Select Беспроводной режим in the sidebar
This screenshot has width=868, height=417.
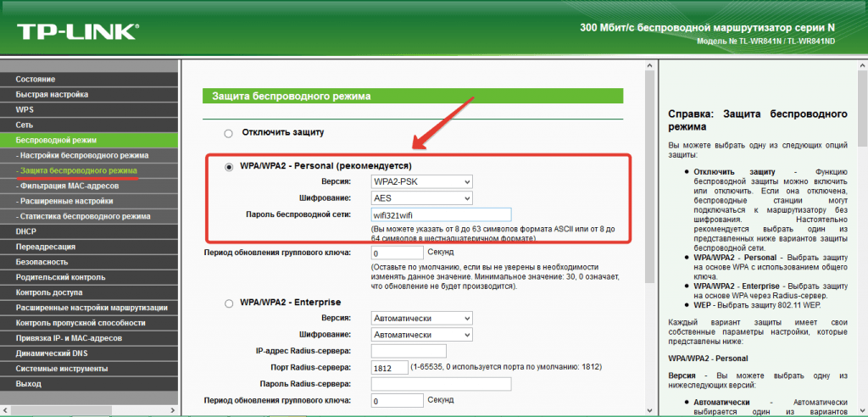[x=89, y=140]
